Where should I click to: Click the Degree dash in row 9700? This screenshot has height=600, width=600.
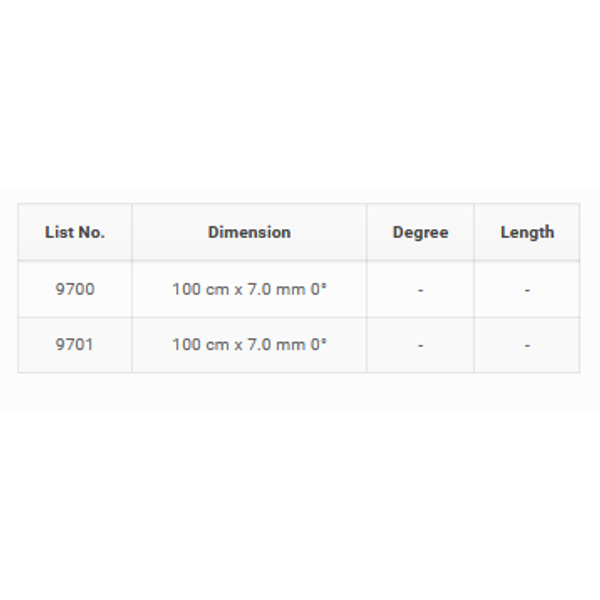click(x=420, y=290)
